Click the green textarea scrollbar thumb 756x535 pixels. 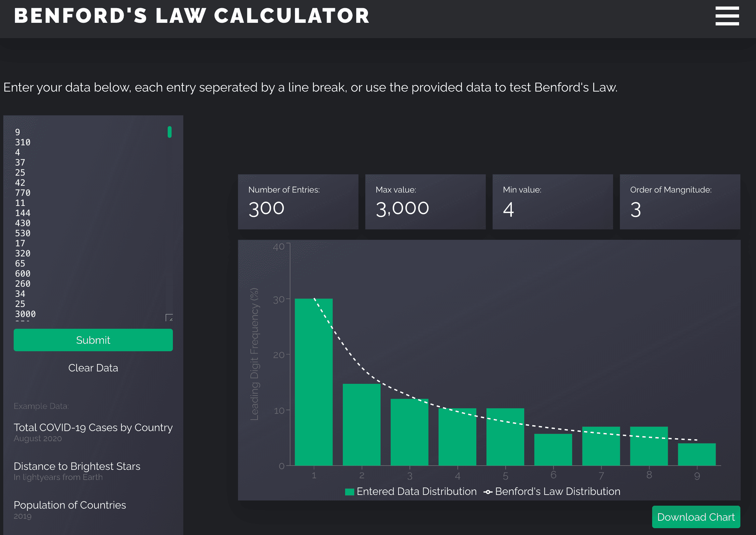point(170,132)
